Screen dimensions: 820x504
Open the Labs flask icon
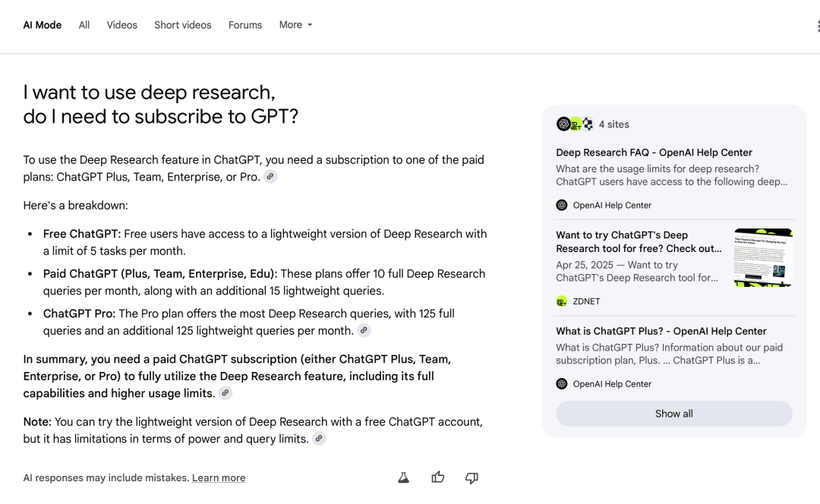coord(404,477)
